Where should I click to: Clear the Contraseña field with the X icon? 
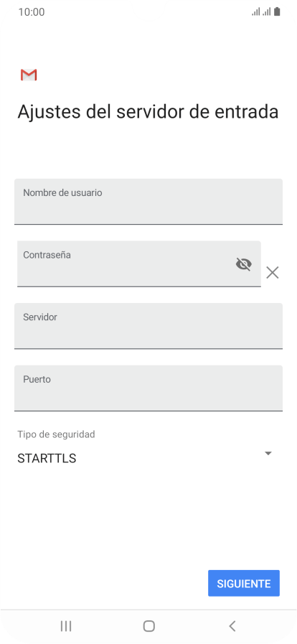pyautogui.click(x=273, y=272)
